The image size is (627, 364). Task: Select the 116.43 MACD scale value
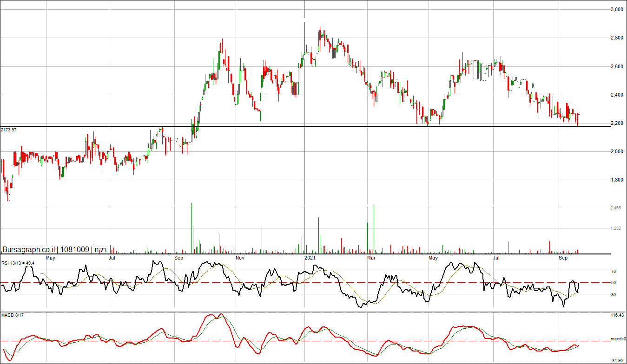(x=617, y=316)
